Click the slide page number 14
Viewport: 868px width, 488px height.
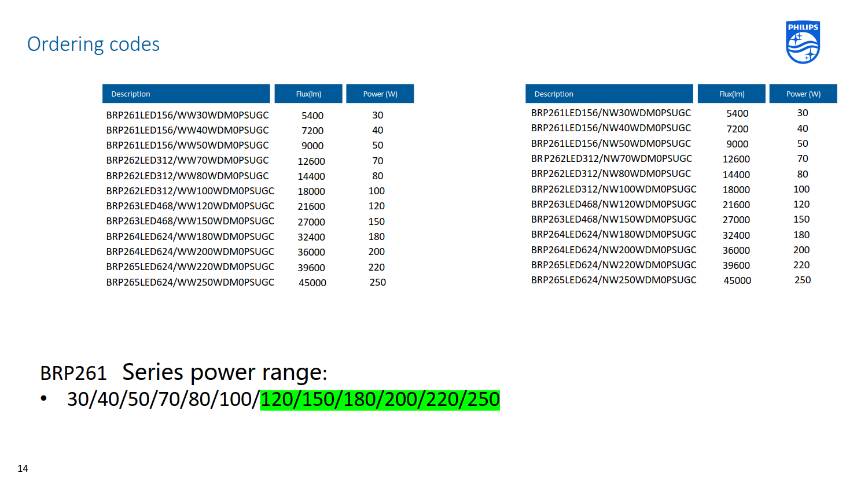[x=23, y=468]
